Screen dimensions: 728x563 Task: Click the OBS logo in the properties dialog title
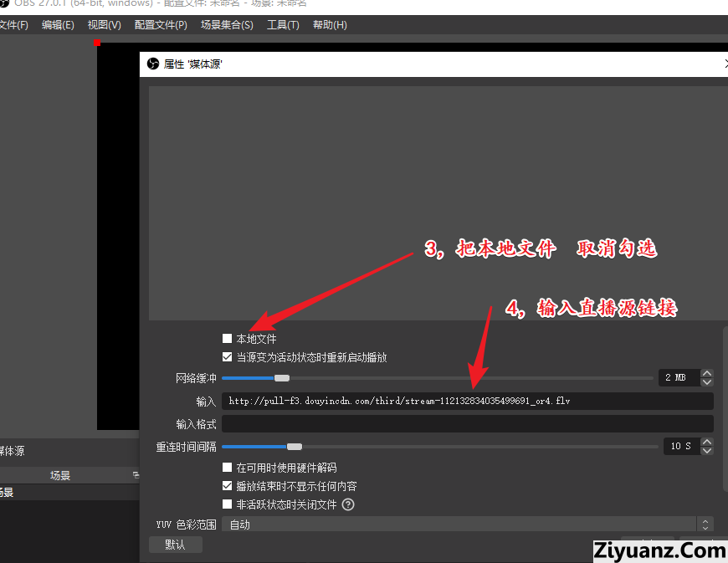pos(153,64)
